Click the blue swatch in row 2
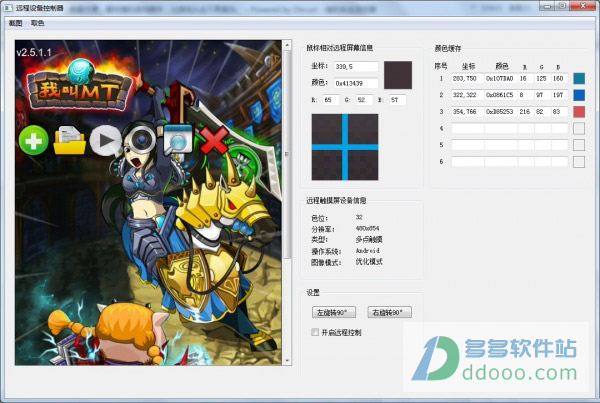The width and height of the screenshot is (600, 403). pyautogui.click(x=579, y=95)
